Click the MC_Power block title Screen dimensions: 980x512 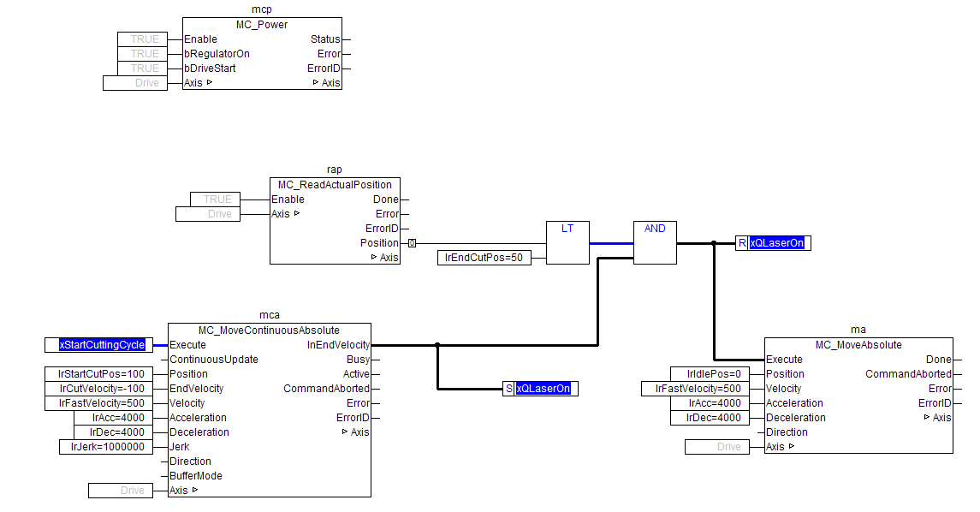click(x=262, y=25)
